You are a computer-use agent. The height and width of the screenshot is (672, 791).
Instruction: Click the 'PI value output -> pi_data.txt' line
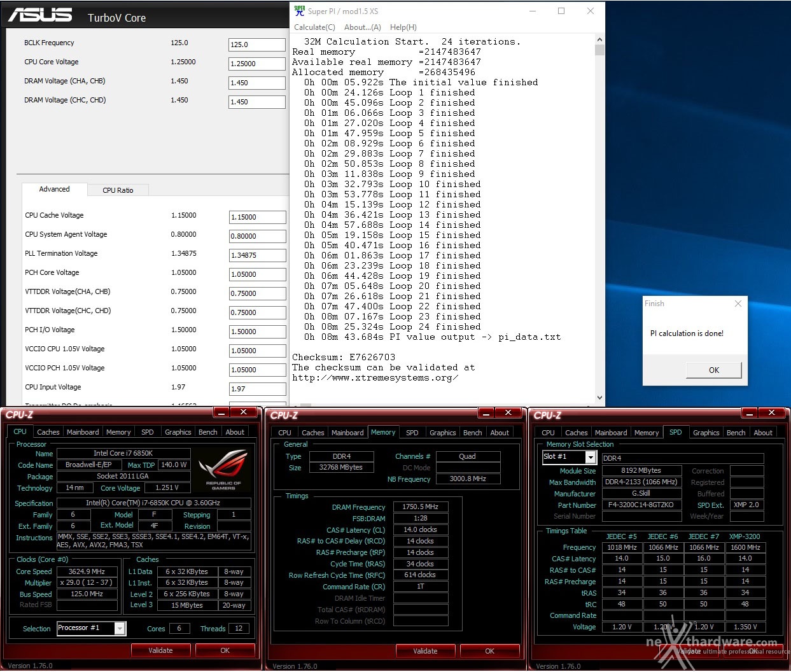coord(432,337)
